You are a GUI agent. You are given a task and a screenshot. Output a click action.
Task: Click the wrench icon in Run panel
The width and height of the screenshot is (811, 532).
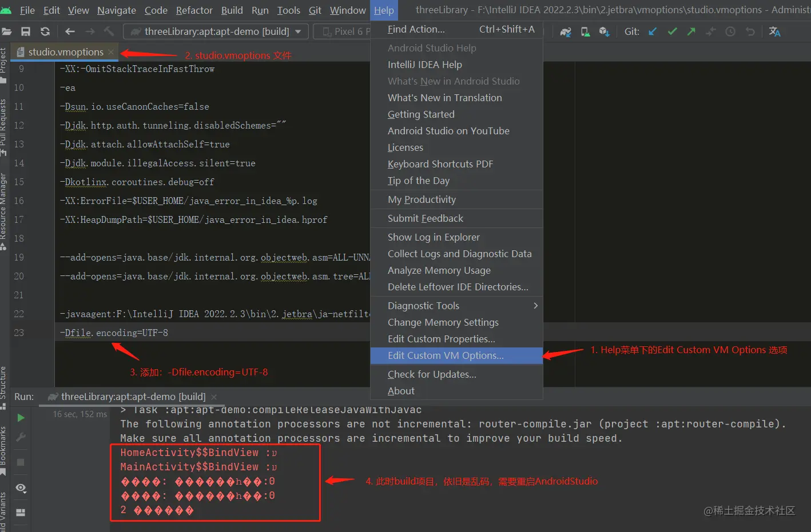(x=21, y=437)
